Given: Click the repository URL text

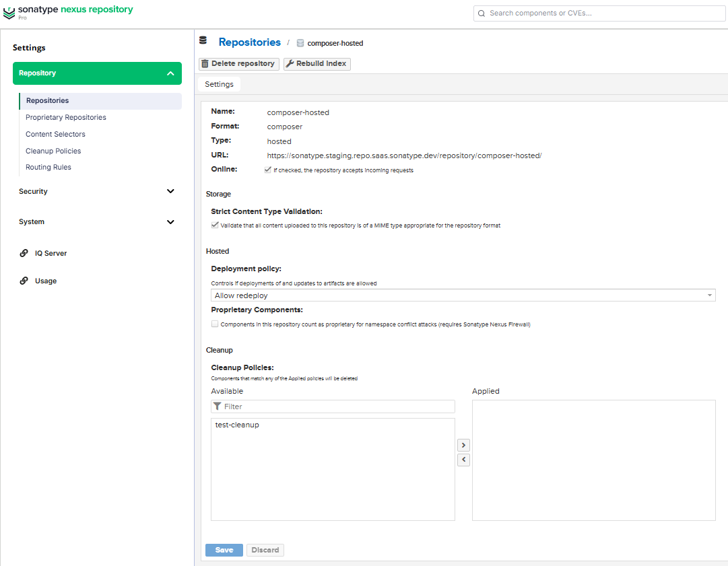Looking at the screenshot, I should (x=404, y=155).
